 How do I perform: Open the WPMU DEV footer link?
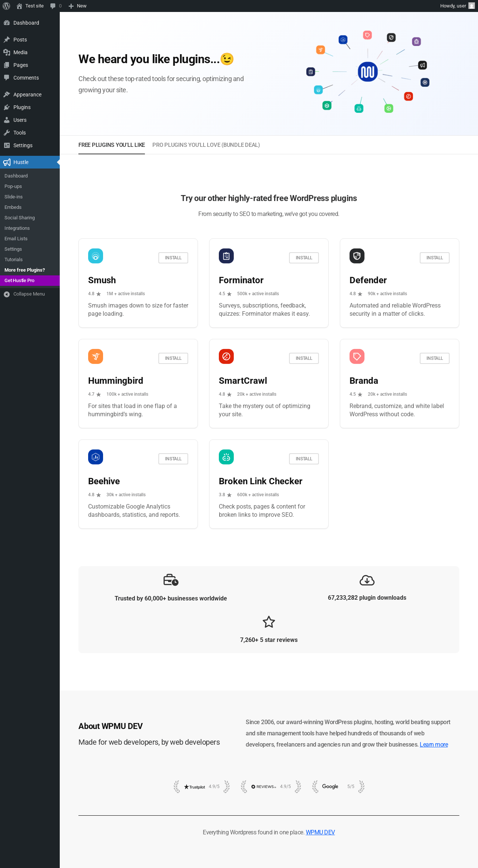coord(320,832)
